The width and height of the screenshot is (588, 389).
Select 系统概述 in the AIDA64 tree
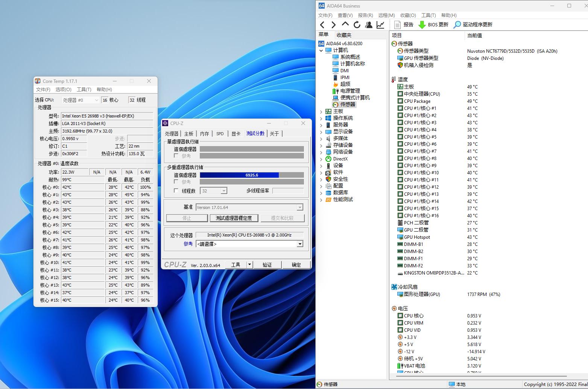[350, 57]
